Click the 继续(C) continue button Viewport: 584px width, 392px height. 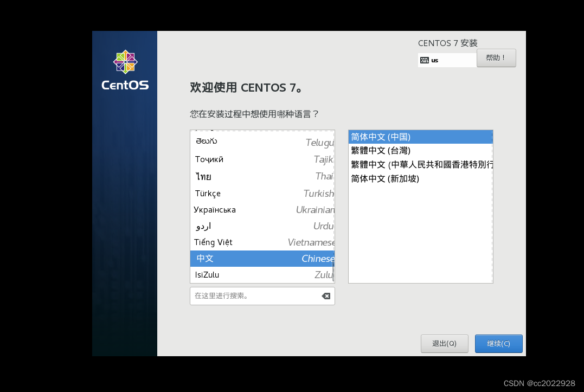point(498,344)
